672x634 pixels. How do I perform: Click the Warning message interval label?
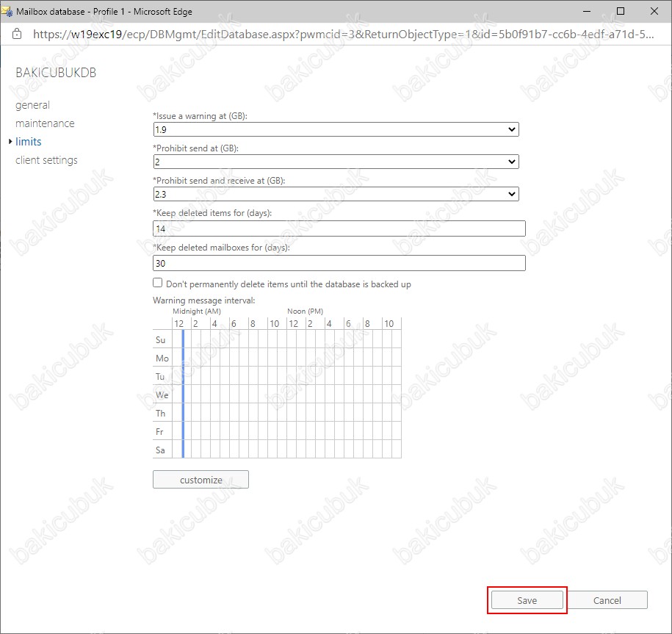pyautogui.click(x=204, y=300)
